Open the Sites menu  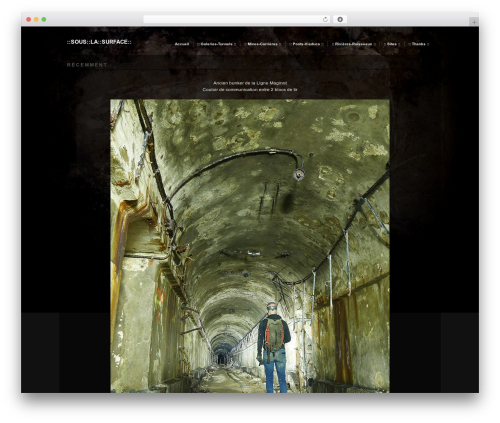pyautogui.click(x=392, y=44)
